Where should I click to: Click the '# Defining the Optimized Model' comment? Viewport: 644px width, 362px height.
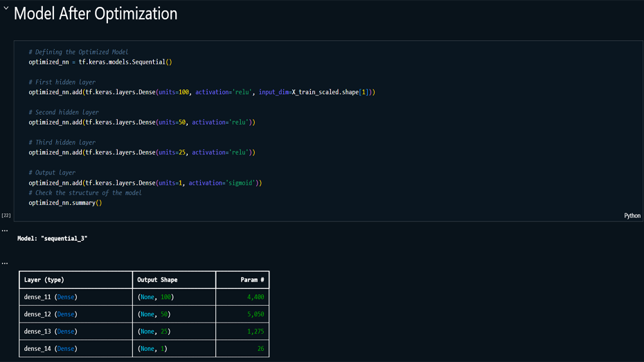tap(78, 52)
